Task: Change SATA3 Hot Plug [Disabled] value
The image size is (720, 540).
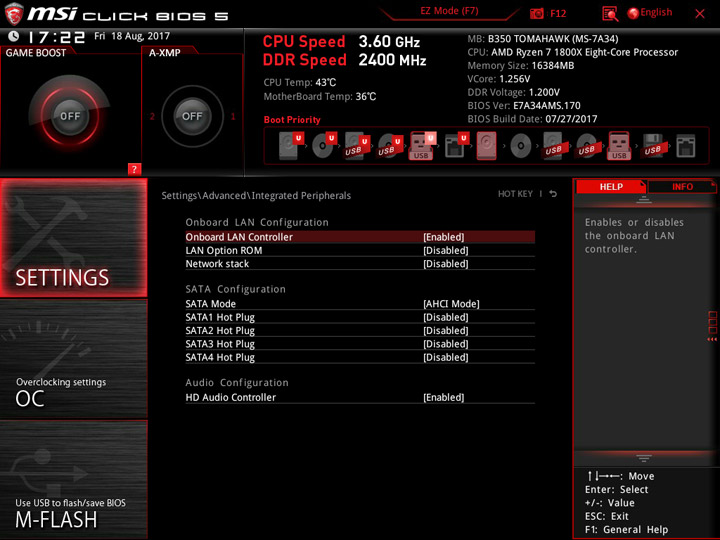Action: pyautogui.click(x=445, y=343)
